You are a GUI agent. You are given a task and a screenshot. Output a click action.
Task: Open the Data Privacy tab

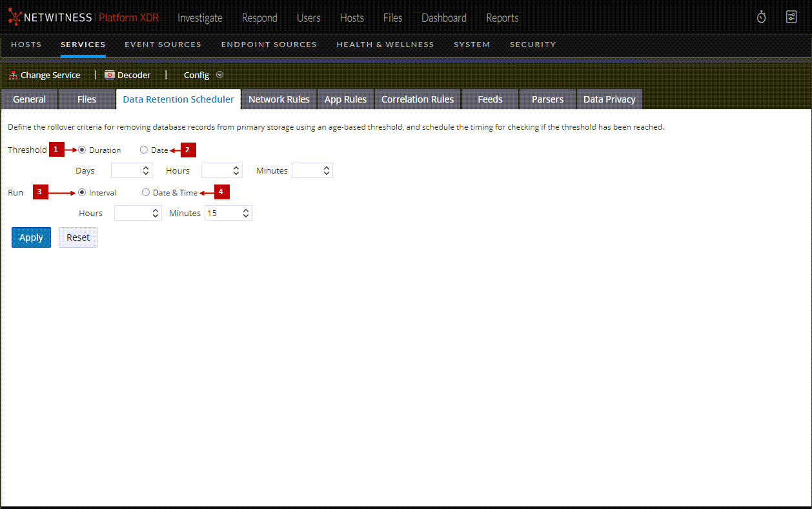609,99
